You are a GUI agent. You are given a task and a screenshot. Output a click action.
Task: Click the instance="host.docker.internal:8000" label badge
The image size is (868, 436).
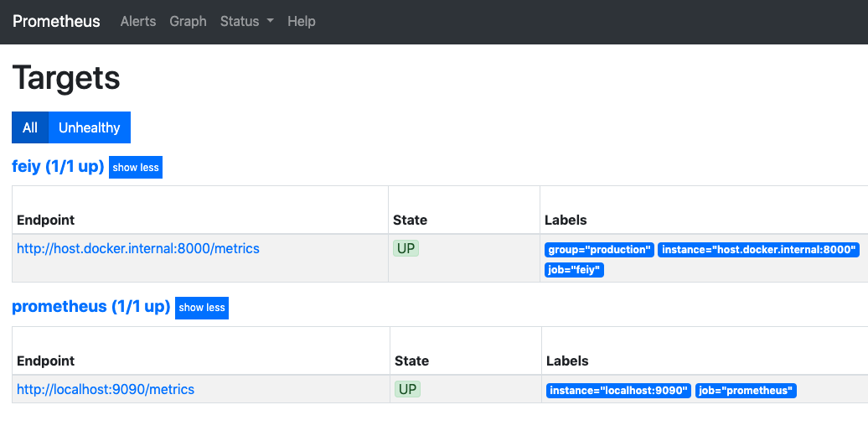pos(758,250)
